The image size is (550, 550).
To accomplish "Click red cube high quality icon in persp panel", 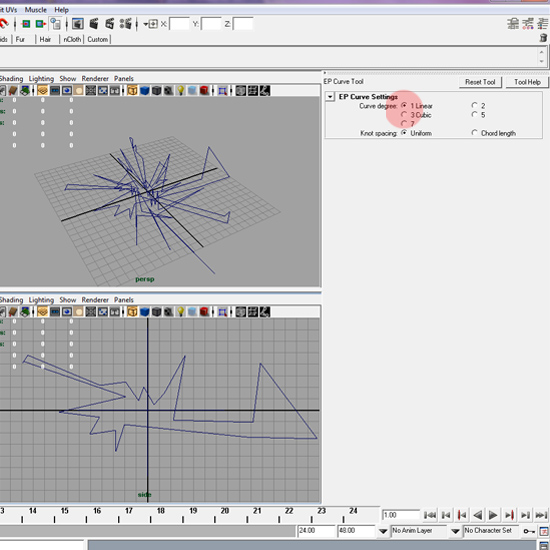I will [204, 91].
